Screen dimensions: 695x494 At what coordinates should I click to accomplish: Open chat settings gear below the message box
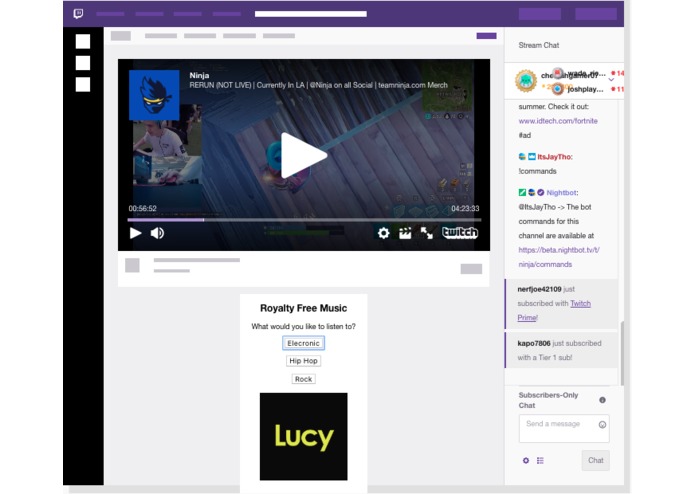click(526, 461)
